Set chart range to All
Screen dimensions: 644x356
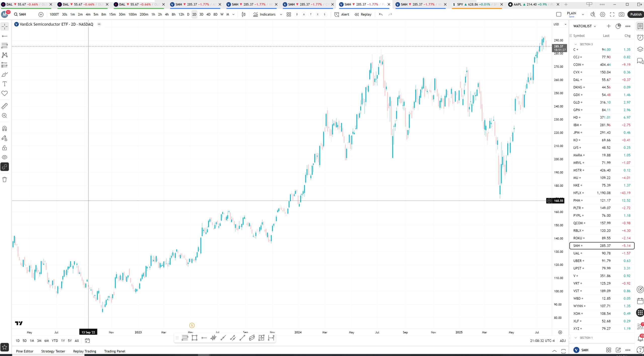pyautogui.click(x=77, y=341)
